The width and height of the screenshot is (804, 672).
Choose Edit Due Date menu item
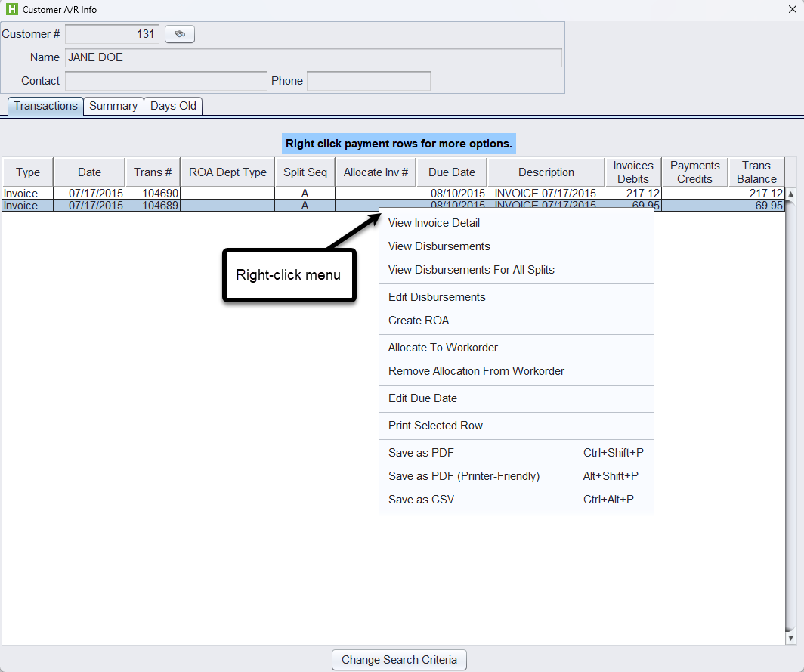click(422, 398)
